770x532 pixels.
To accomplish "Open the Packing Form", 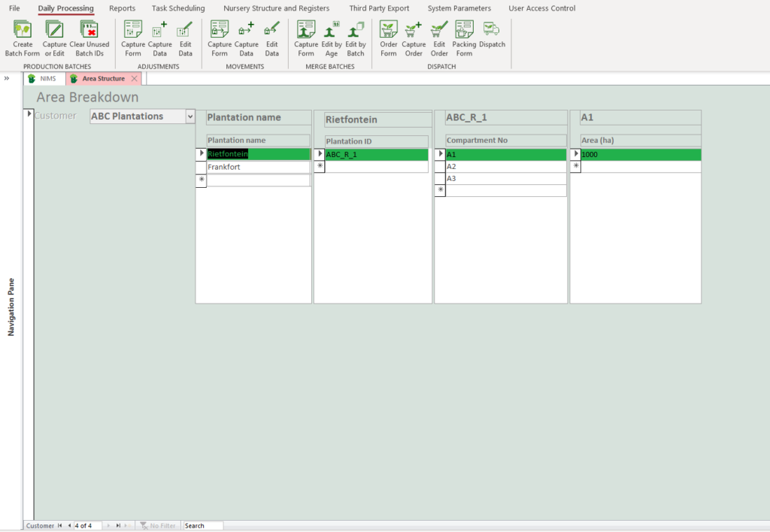I will pos(464,30).
